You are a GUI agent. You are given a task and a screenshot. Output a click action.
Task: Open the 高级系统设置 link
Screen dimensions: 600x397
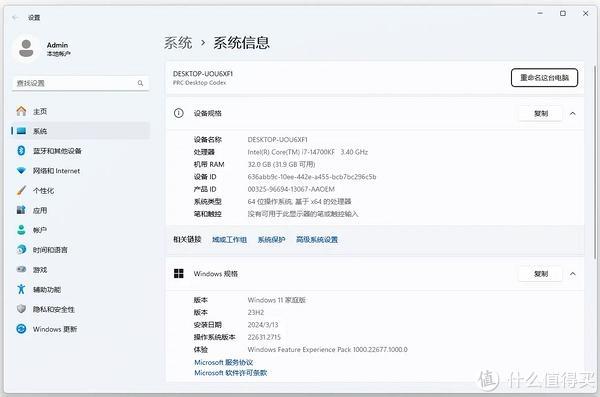(317, 240)
